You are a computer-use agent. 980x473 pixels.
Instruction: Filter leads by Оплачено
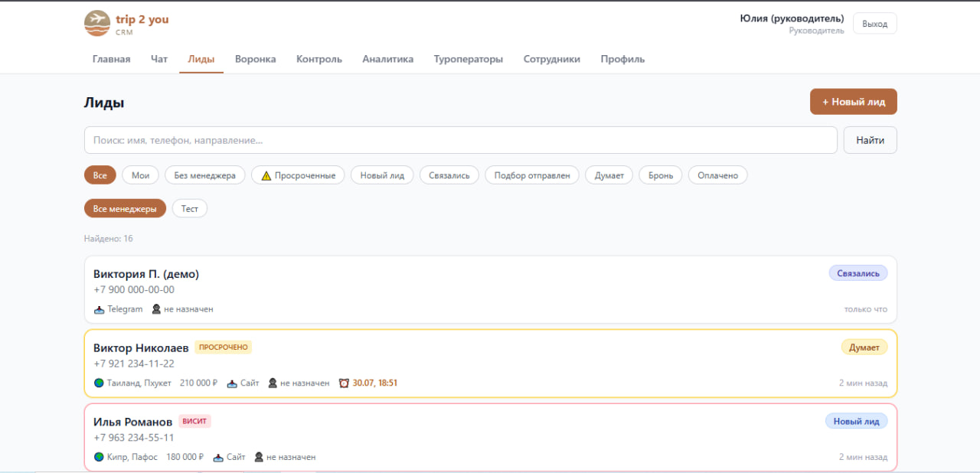point(718,175)
